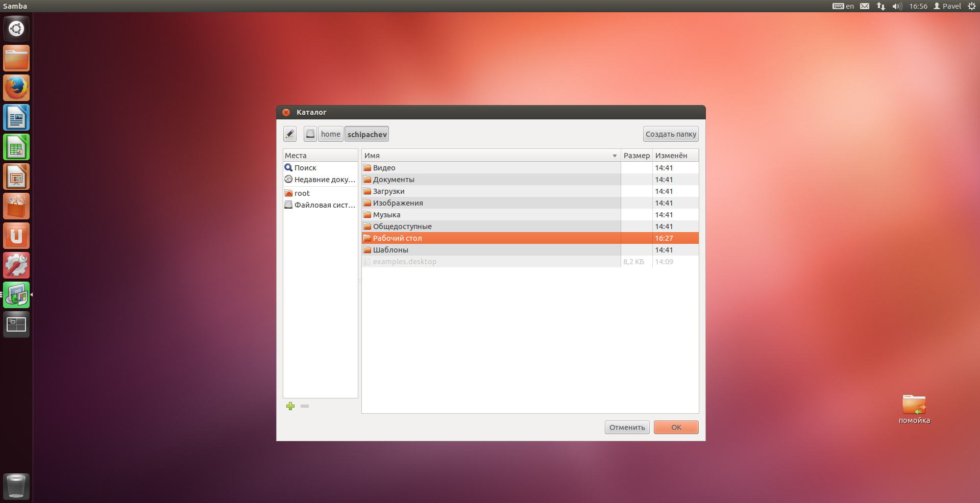This screenshot has height=503, width=980.
Task: Open the Workspace Switcher icon
Action: point(16,324)
